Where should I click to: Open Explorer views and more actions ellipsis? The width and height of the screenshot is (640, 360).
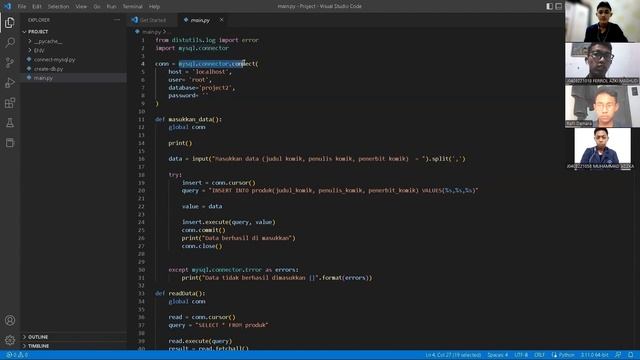click(117, 20)
